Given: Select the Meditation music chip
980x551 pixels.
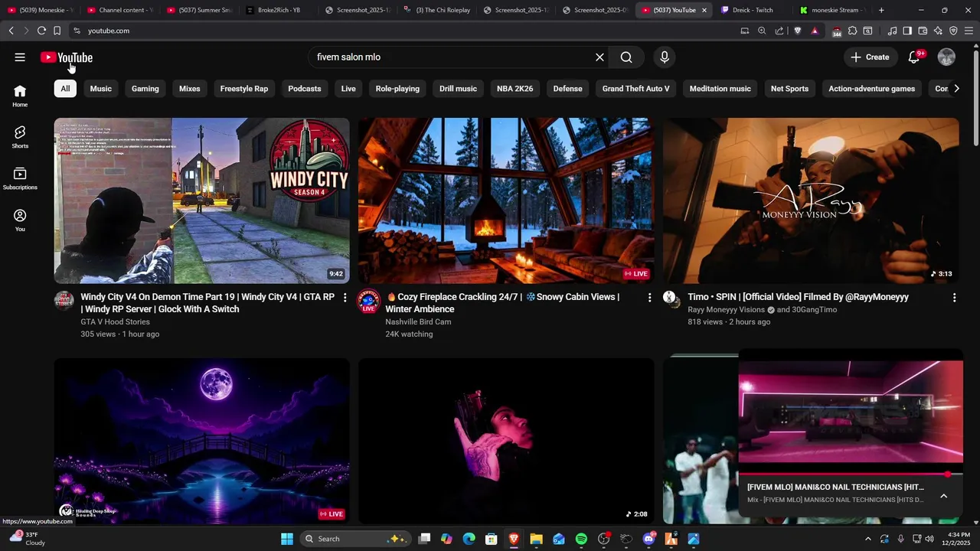Looking at the screenshot, I should (720, 89).
